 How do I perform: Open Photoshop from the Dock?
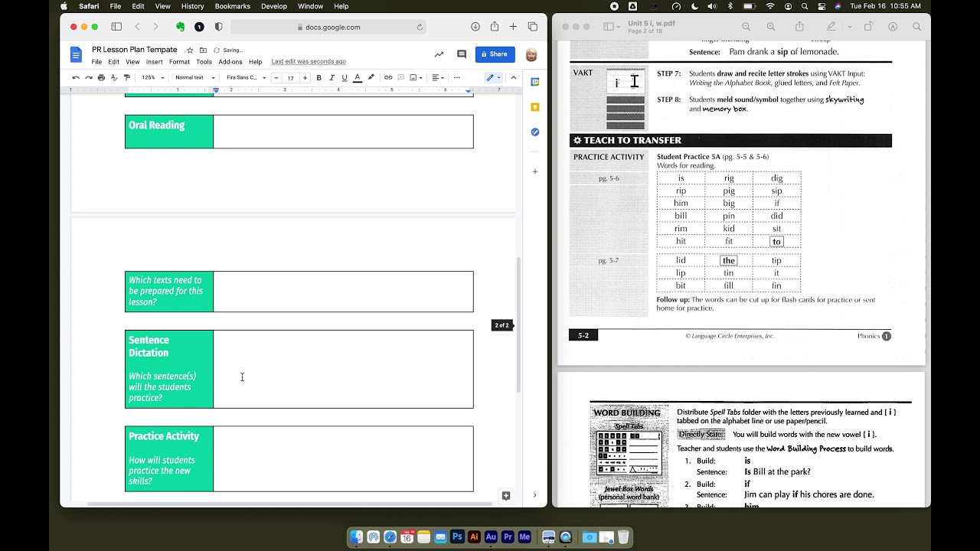click(x=457, y=537)
